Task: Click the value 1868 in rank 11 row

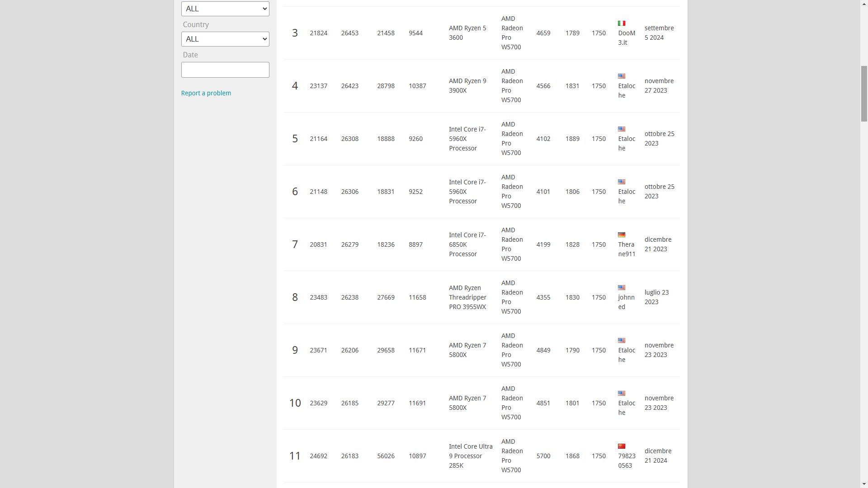Action: point(572,456)
